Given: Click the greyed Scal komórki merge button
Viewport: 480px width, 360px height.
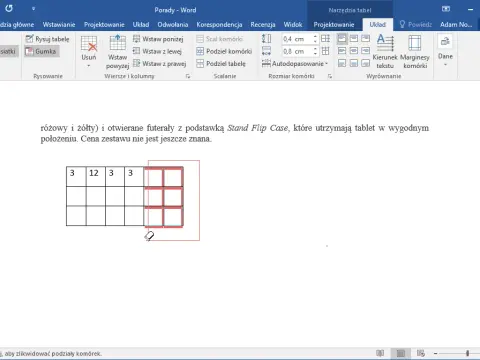Looking at the screenshot, I should click(x=220, y=39).
